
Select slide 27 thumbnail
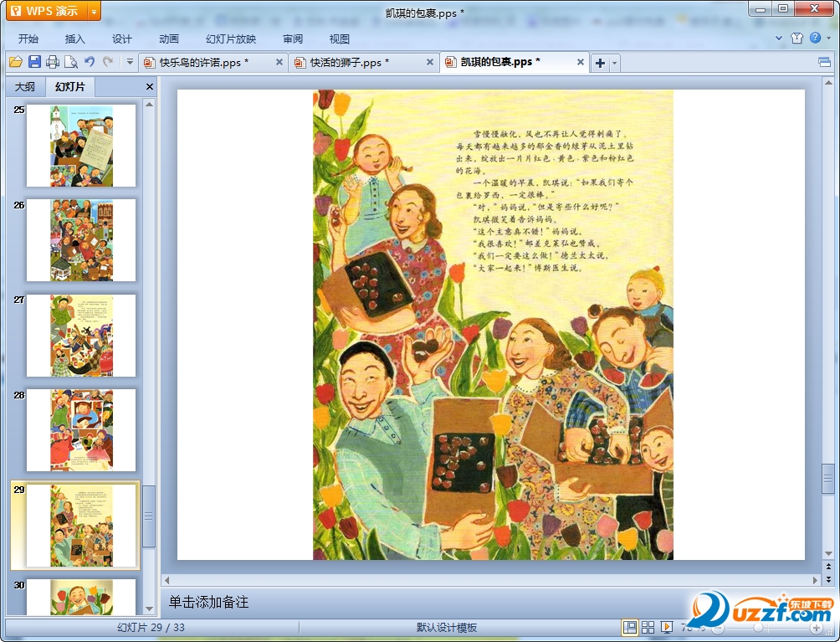[81, 336]
